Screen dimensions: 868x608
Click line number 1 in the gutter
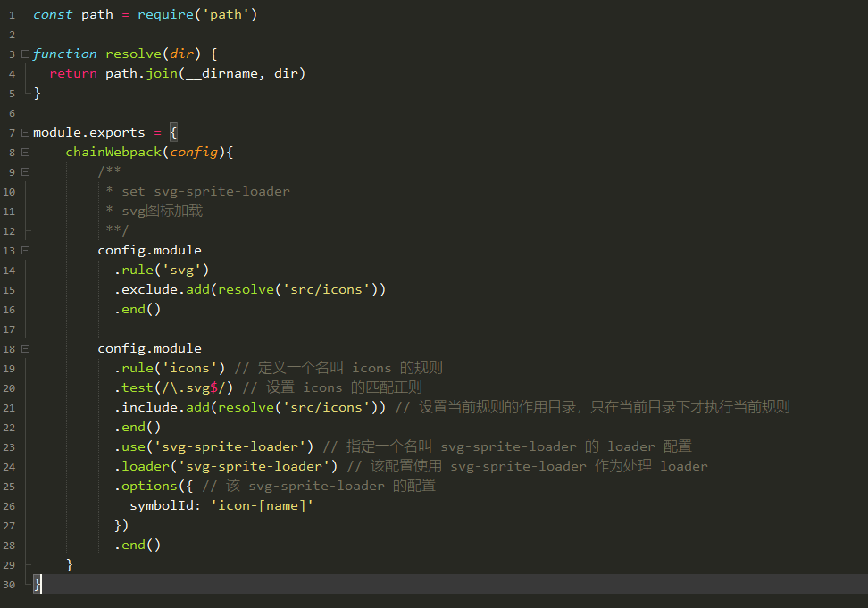pos(12,15)
